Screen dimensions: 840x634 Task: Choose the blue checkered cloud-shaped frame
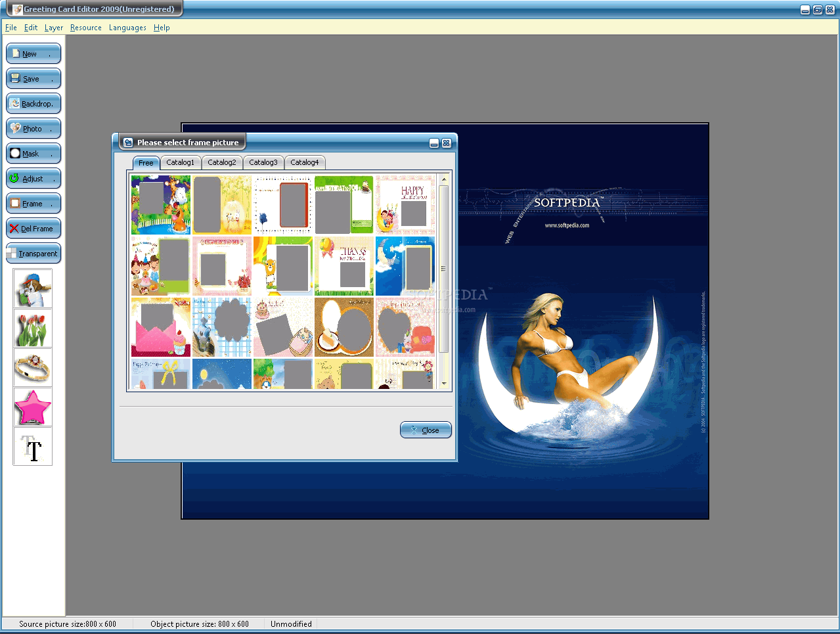click(x=222, y=327)
